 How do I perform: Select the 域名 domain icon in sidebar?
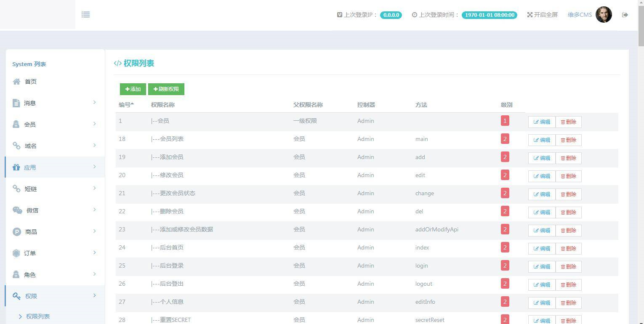pos(16,146)
